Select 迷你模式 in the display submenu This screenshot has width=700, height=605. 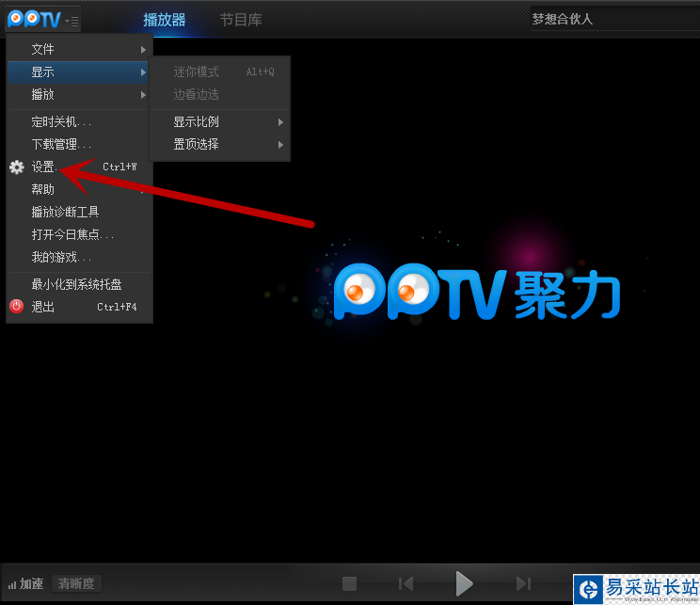click(219, 72)
